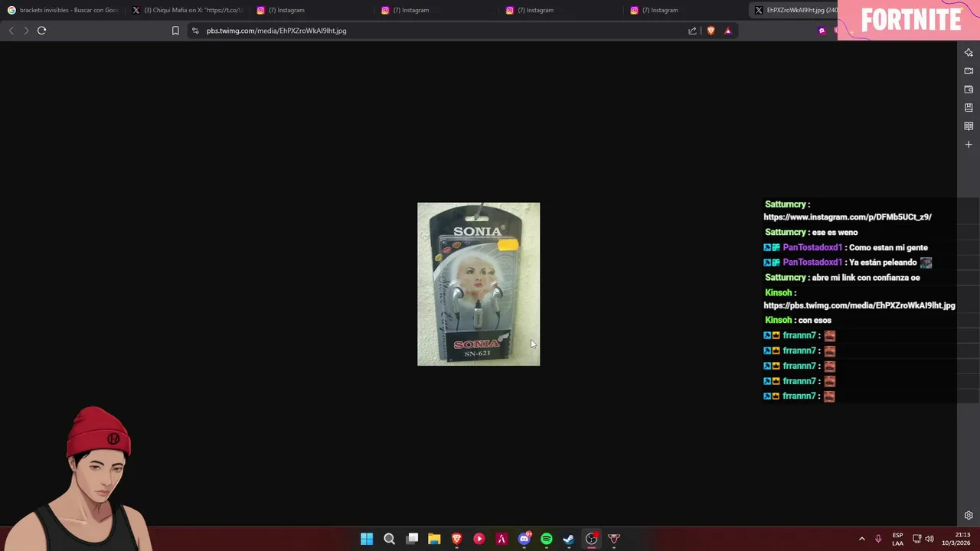Open taskbar Search magnifier
980x551 pixels.
coord(389,539)
